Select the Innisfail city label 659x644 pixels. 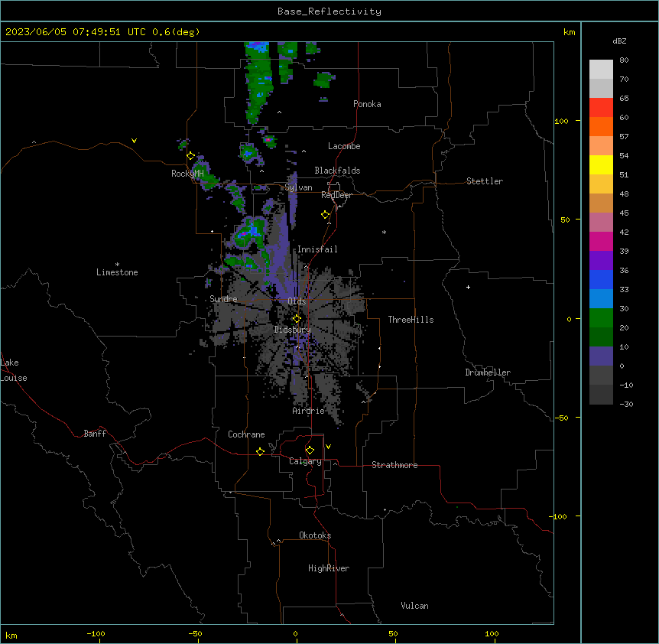(x=317, y=249)
